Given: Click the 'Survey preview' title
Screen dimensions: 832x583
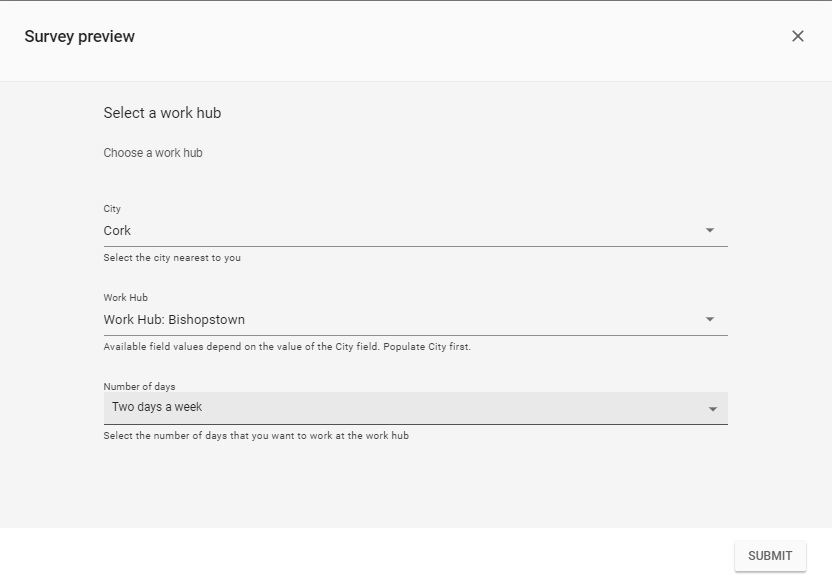Looking at the screenshot, I should (80, 37).
